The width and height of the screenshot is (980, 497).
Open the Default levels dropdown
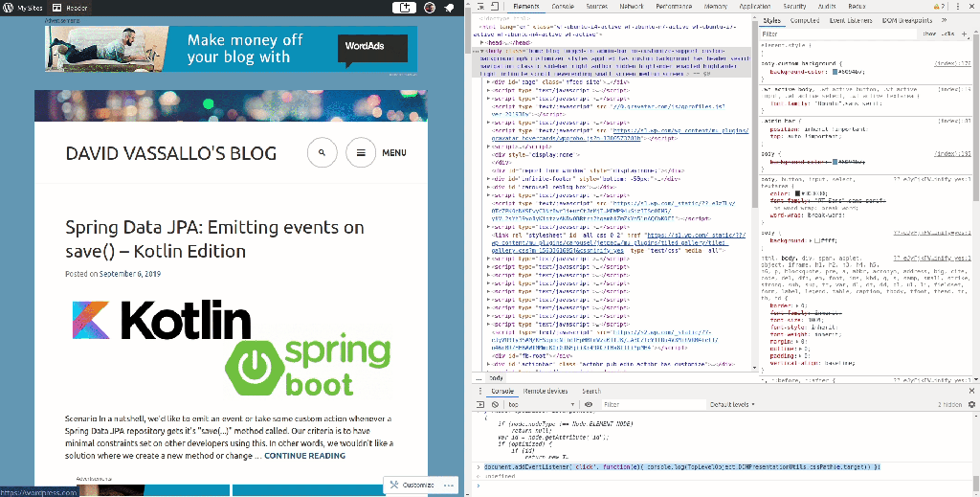[x=732, y=404]
